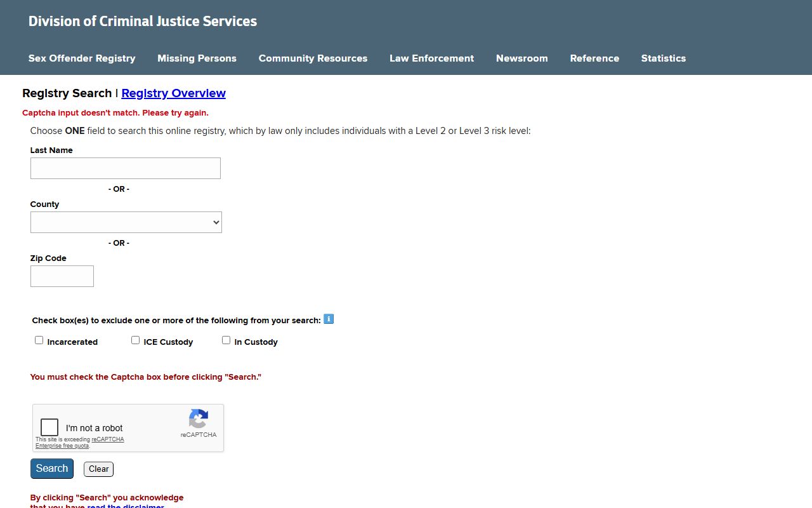The height and width of the screenshot is (508, 812).
Task: Click the captcha mismatch error message
Action: [115, 113]
